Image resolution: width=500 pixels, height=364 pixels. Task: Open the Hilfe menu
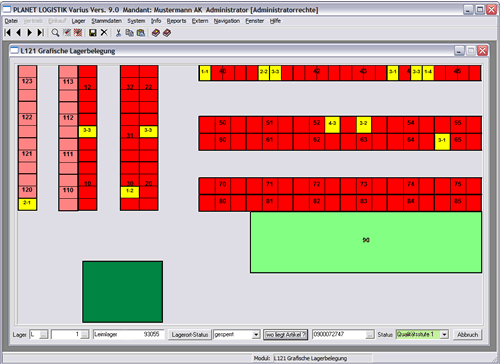(x=275, y=21)
